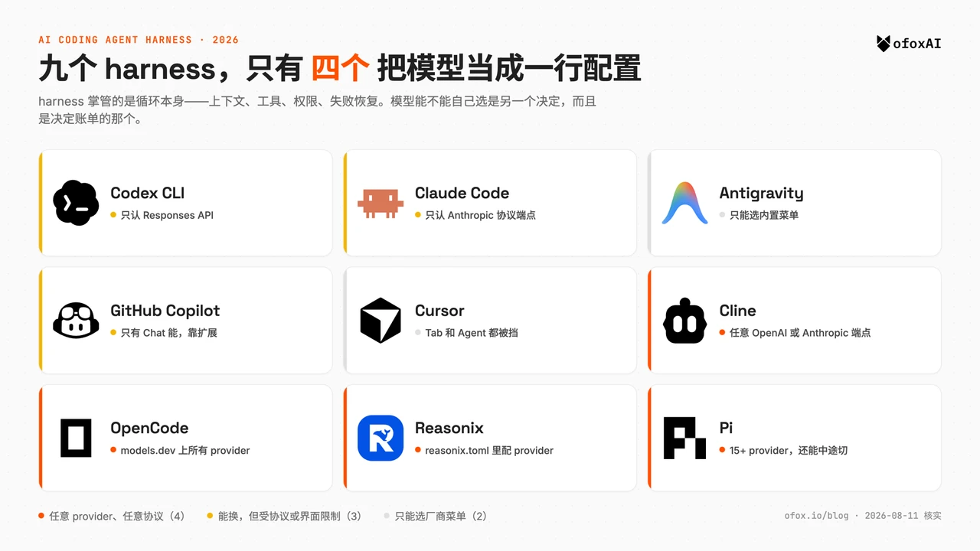Click the GitHub Copilot goggles icon
980x551 pixels.
point(76,321)
